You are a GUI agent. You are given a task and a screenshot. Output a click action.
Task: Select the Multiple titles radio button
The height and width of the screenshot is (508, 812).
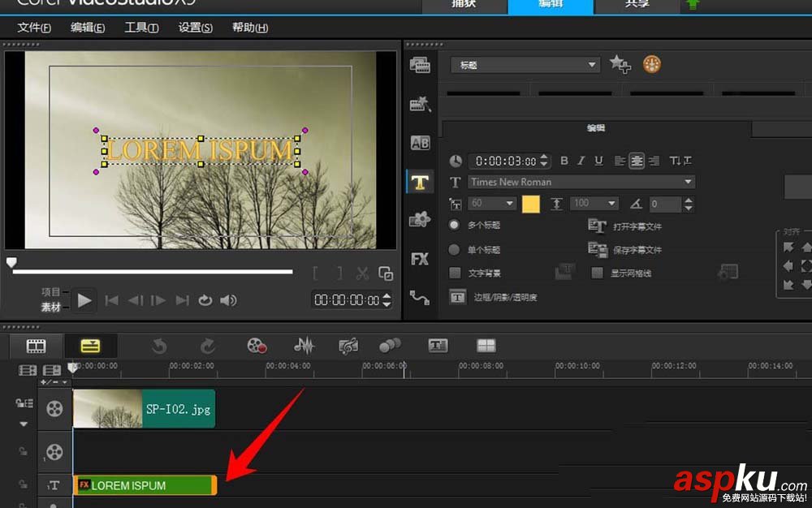pos(454,225)
